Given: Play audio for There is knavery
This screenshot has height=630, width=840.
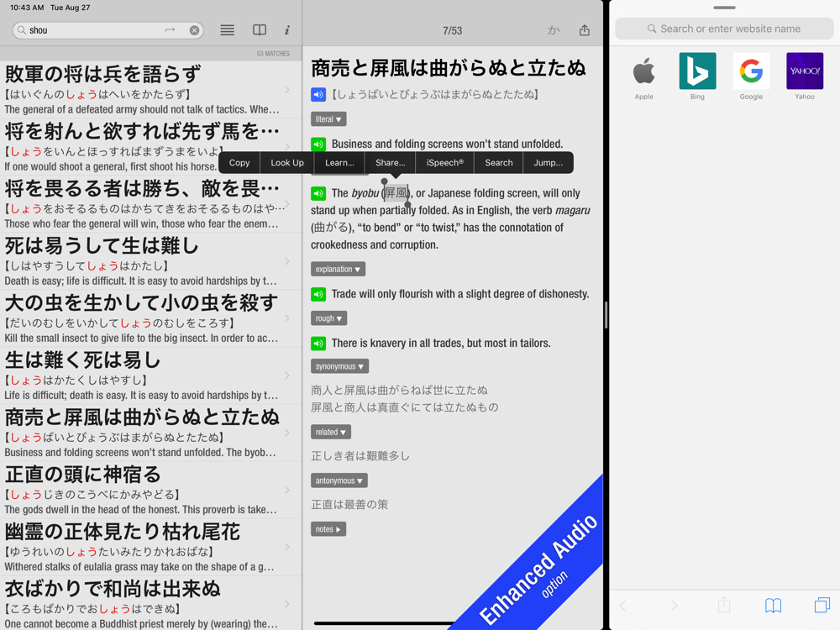Looking at the screenshot, I should tap(318, 344).
